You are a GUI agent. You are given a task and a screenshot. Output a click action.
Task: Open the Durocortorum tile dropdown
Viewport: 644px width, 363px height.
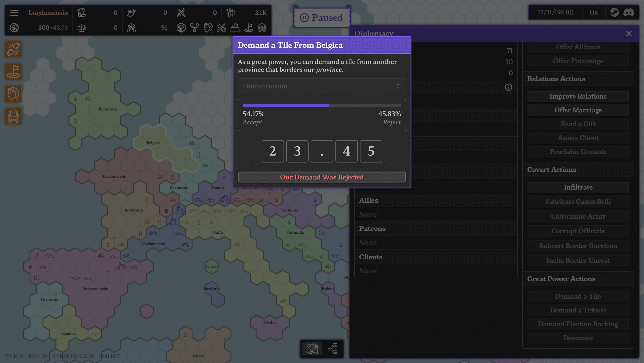click(x=322, y=86)
